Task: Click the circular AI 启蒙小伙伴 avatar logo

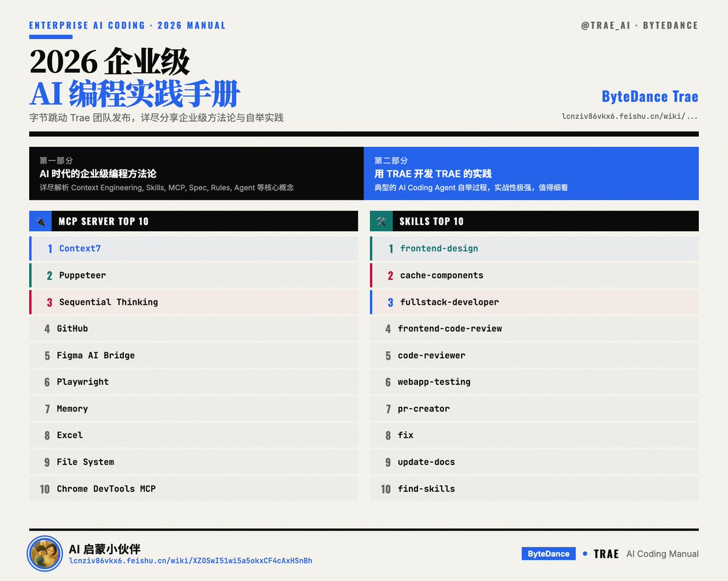Action: [44, 553]
